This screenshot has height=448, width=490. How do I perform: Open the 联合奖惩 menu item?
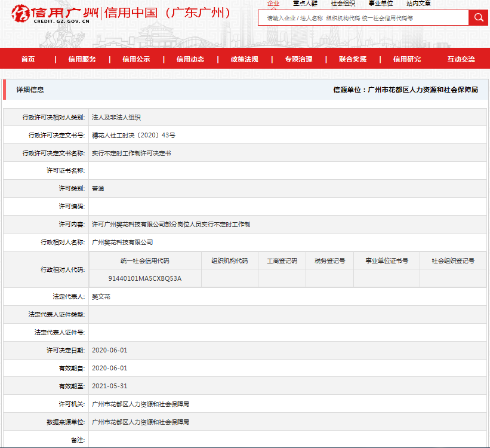point(353,59)
